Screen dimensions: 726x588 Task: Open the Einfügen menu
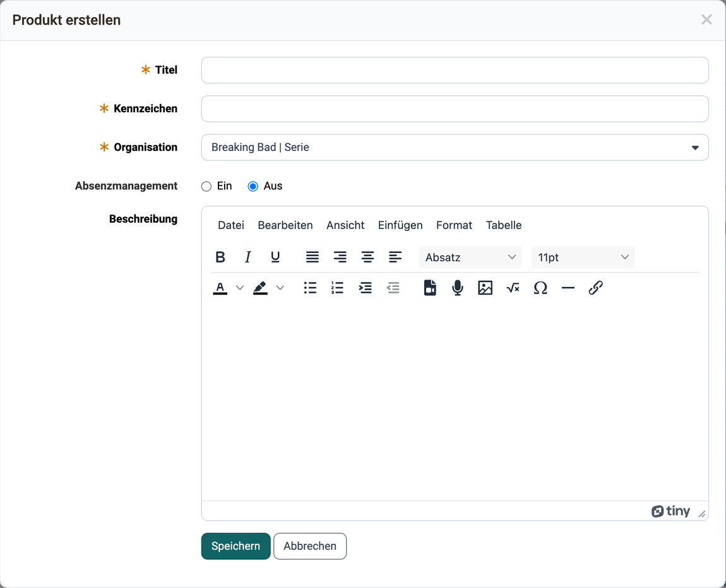click(400, 225)
